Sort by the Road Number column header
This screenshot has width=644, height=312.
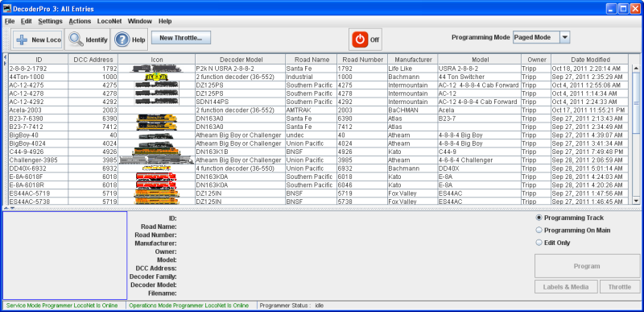coord(363,60)
